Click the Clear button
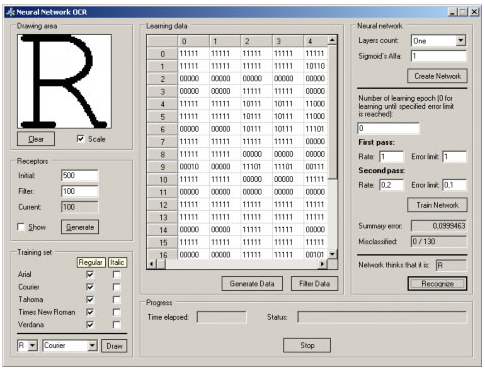The image size is (485, 372). [36, 139]
